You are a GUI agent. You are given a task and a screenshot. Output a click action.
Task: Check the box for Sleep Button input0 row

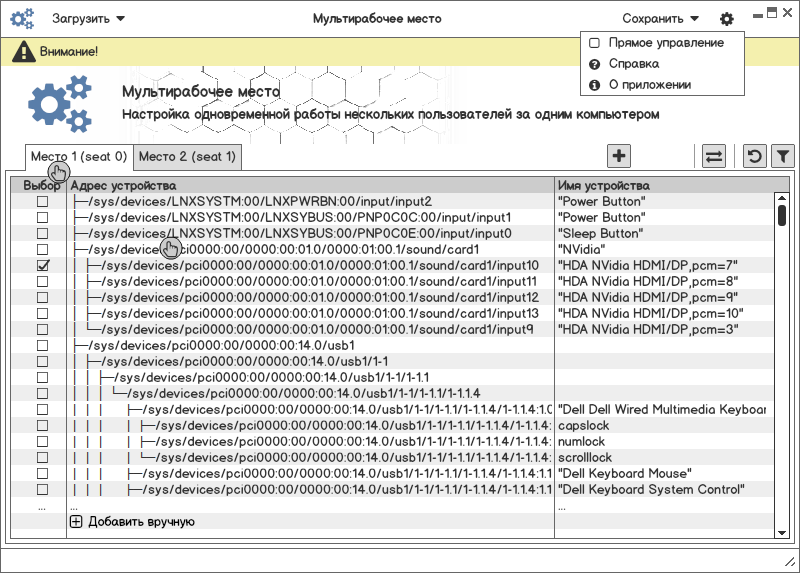pos(42,233)
